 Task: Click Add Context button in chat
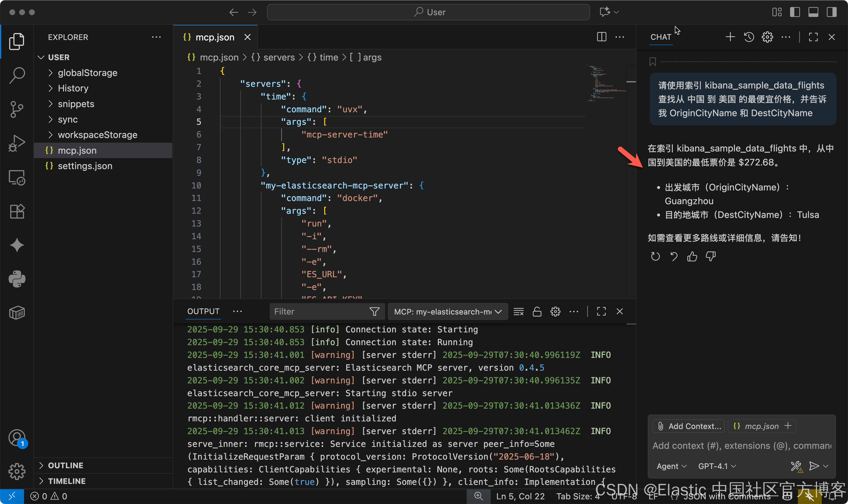[689, 426]
